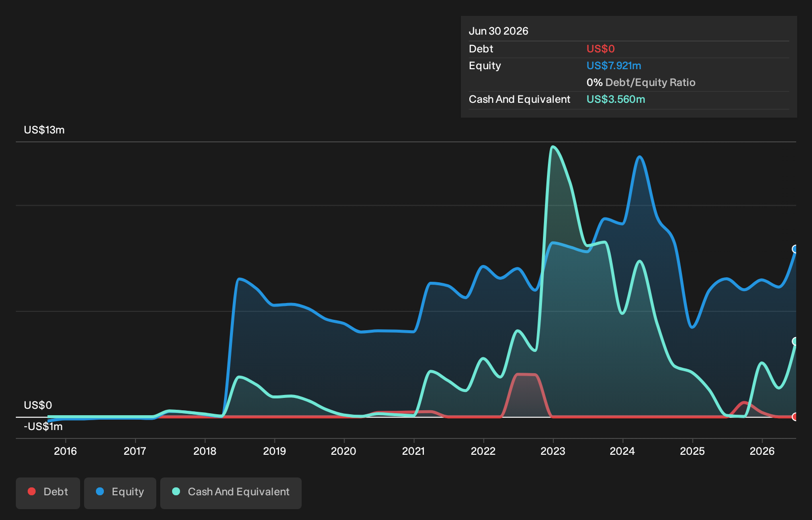Click the 2021 x-axis label
The image size is (812, 520).
[413, 451]
